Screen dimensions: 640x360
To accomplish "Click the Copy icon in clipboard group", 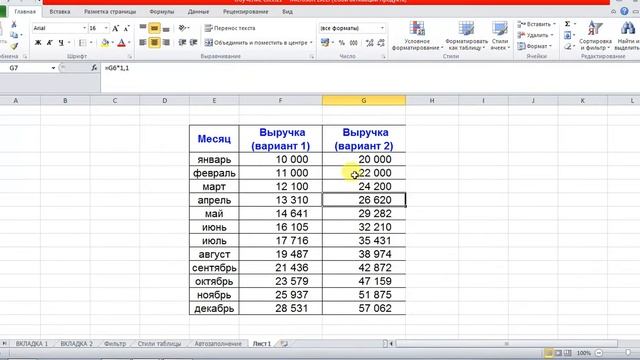I will pyautogui.click(x=13, y=36).
